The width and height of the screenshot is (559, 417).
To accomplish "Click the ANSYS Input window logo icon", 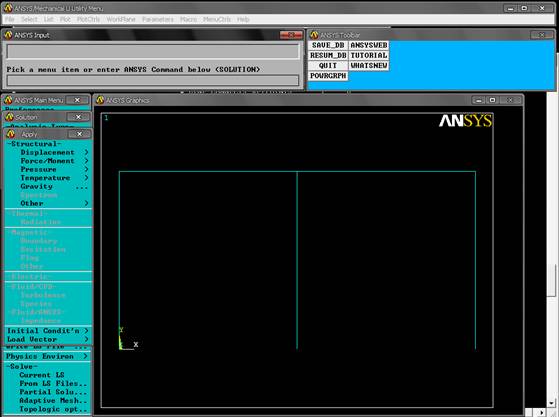I will pyautogui.click(x=8, y=35).
